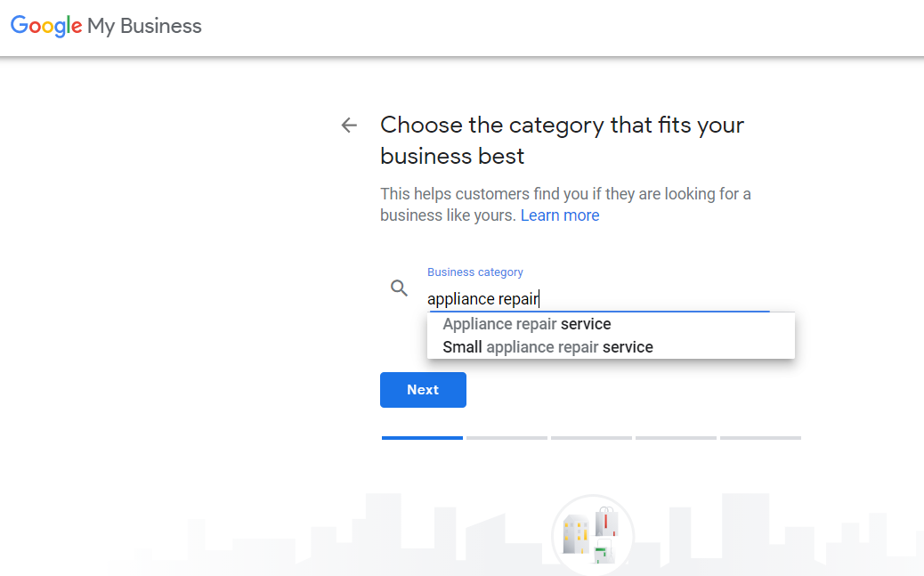Click the Google logo
Screen dimensions: 924x576
pyautogui.click(x=46, y=26)
